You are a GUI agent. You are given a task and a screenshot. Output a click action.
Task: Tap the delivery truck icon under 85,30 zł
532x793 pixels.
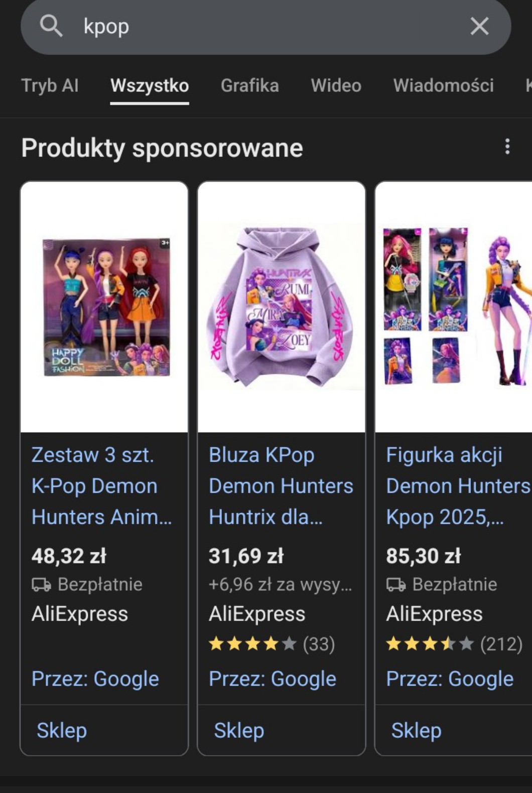pos(396,585)
